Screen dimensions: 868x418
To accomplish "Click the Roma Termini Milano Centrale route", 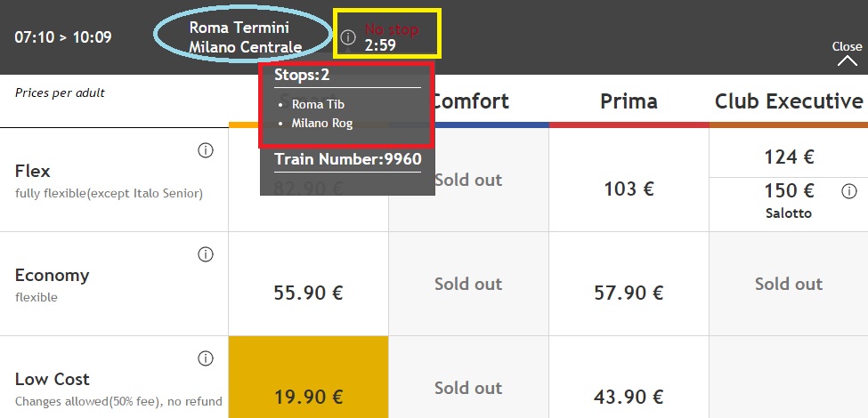I will (x=245, y=37).
